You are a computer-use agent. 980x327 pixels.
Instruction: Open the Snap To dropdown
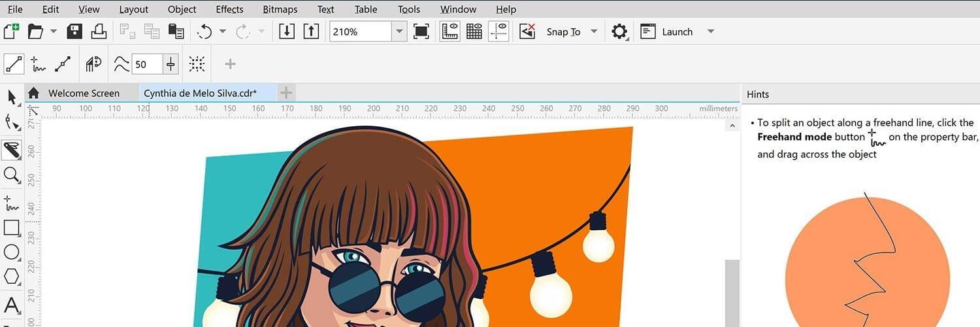pos(593,31)
